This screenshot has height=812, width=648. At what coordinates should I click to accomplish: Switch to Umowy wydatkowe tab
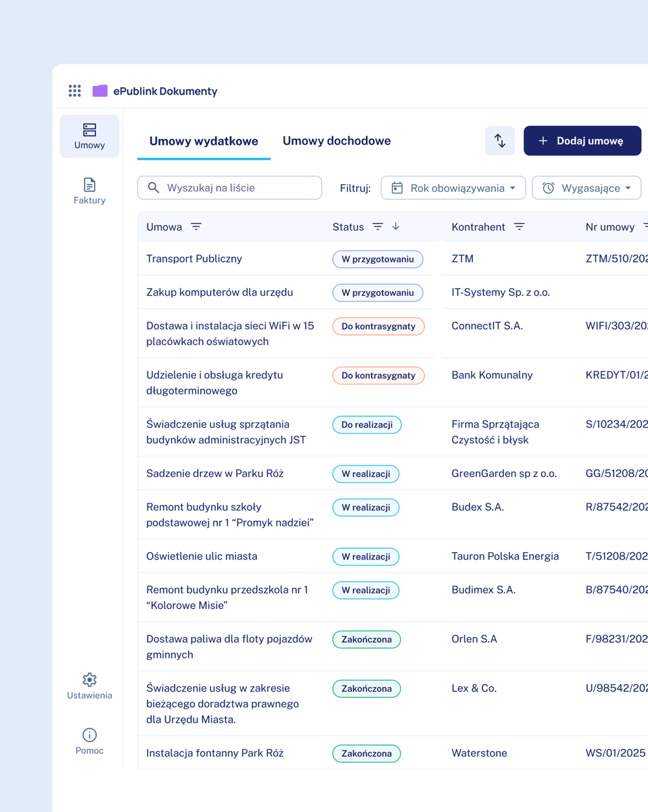pos(204,141)
